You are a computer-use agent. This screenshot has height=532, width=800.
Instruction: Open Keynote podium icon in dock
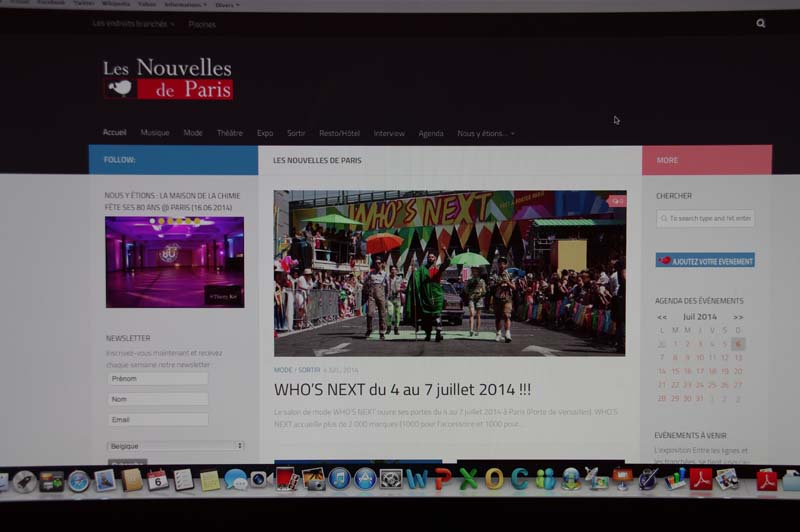tap(622, 479)
